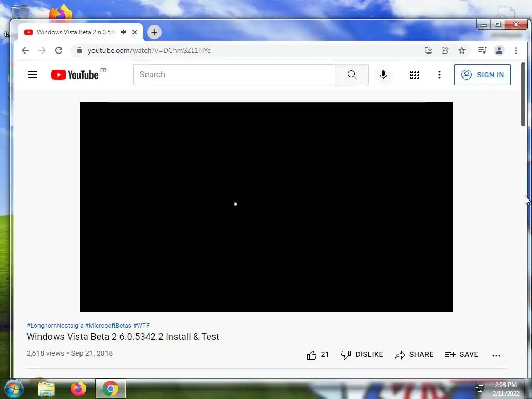Open the Recycle Bin desktop icon
Screen dimensions: 532x399
pyautogui.click(x=20, y=11)
